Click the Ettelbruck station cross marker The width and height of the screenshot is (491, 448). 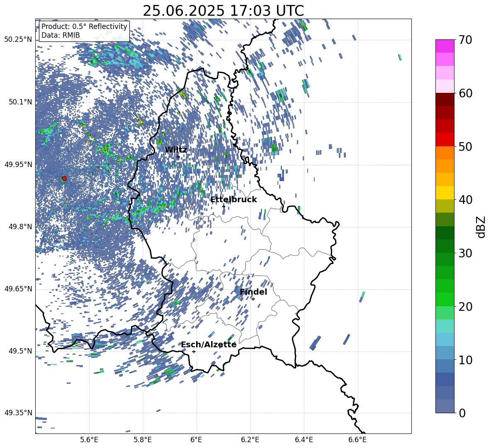tap(224, 206)
